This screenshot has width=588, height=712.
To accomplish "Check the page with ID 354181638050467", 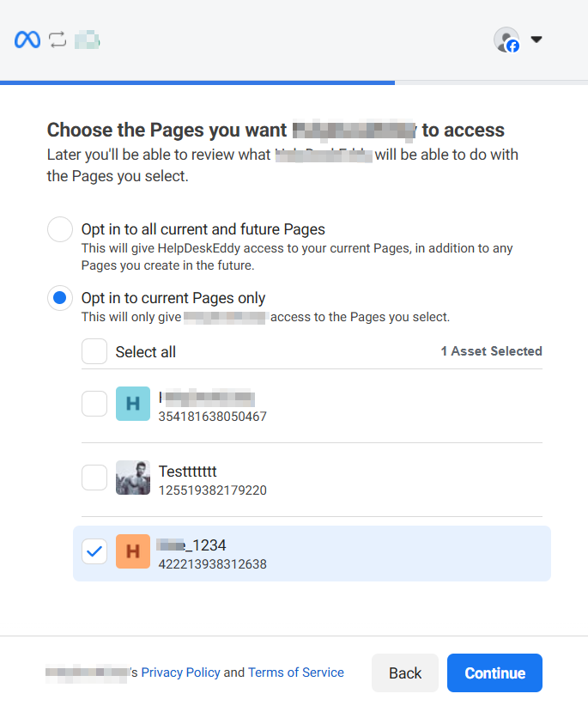I will 94,404.
